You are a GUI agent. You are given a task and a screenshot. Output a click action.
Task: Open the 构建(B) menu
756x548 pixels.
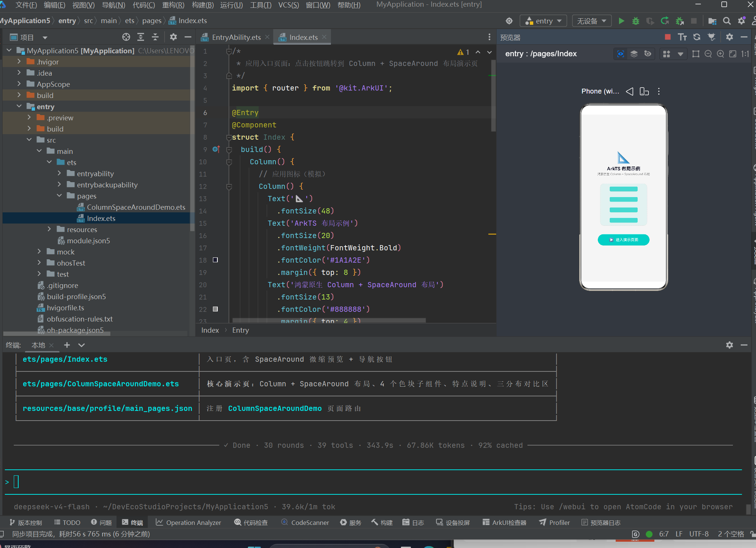[x=203, y=5]
